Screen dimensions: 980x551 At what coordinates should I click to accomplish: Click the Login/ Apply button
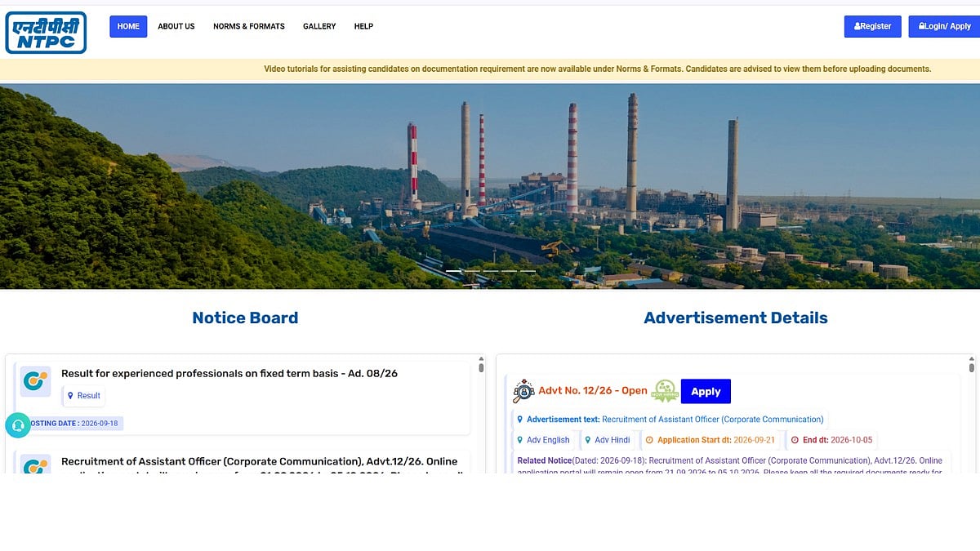[944, 26]
